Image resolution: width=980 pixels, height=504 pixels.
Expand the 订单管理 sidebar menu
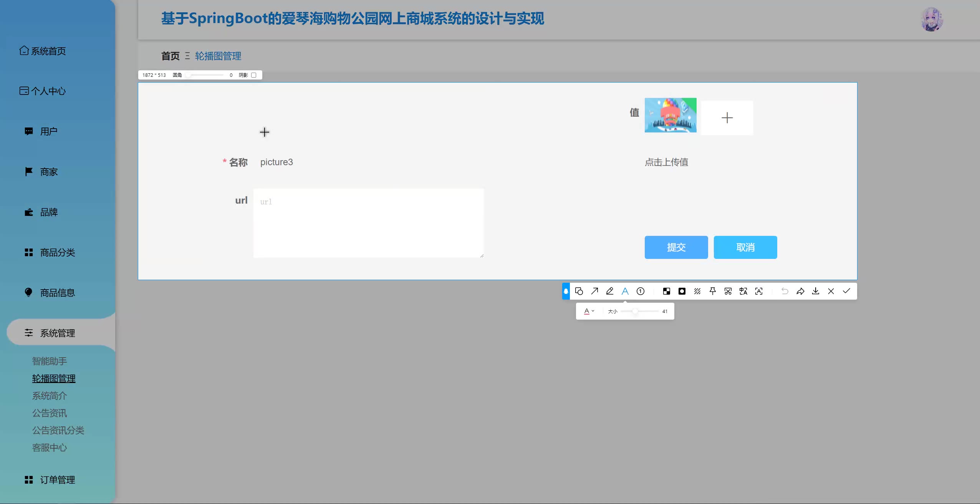coord(58,480)
